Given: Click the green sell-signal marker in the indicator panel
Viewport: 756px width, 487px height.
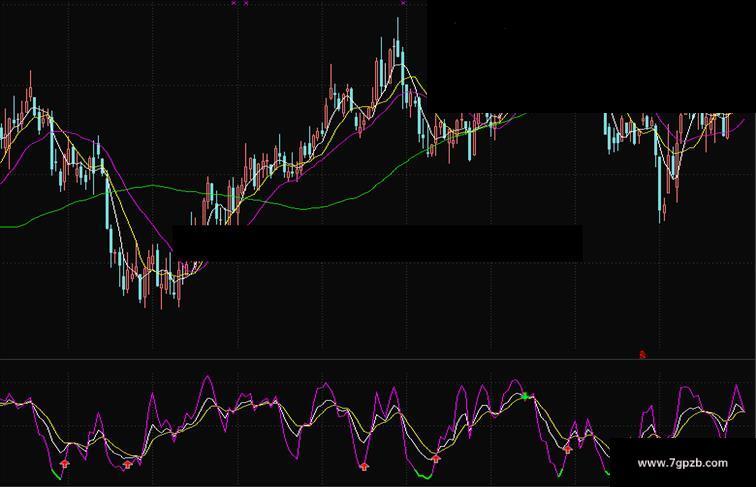Looking at the screenshot, I should (525, 397).
